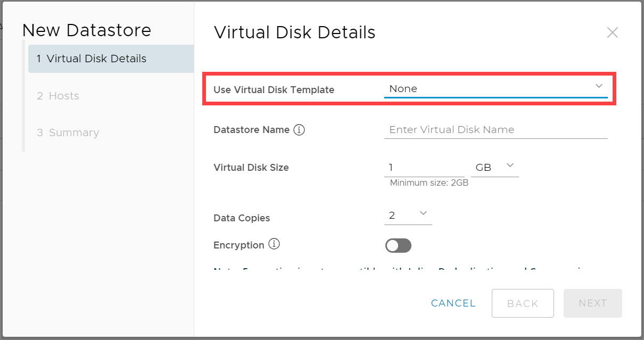Screen dimensions: 644x340
Task: Expand the GB size unit dropdown
Action: click(x=494, y=167)
